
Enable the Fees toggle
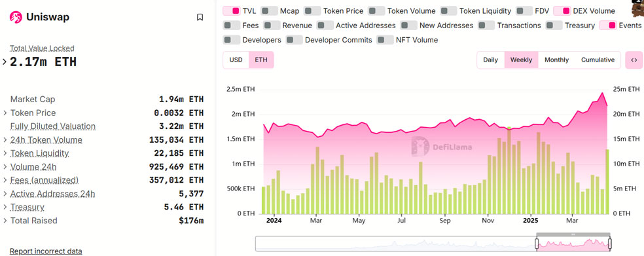click(x=231, y=26)
